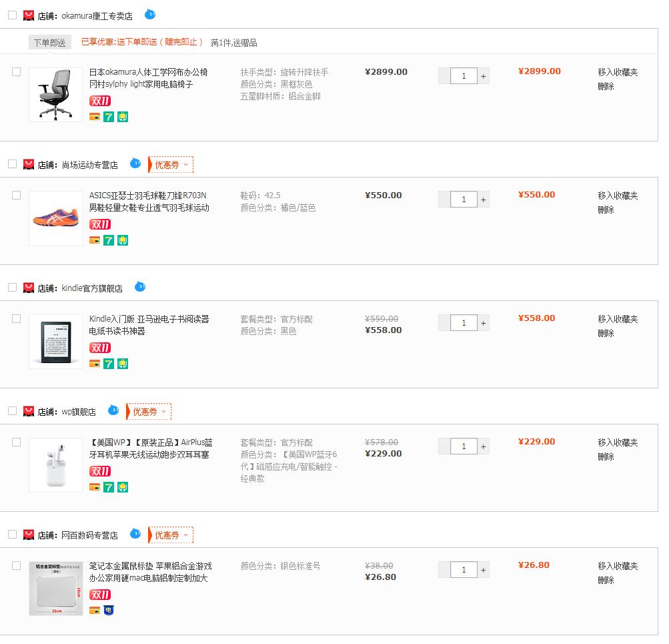669x644 pixels.
Task: Select store checkbox for okamura康工专卖店
Action: coord(11,15)
